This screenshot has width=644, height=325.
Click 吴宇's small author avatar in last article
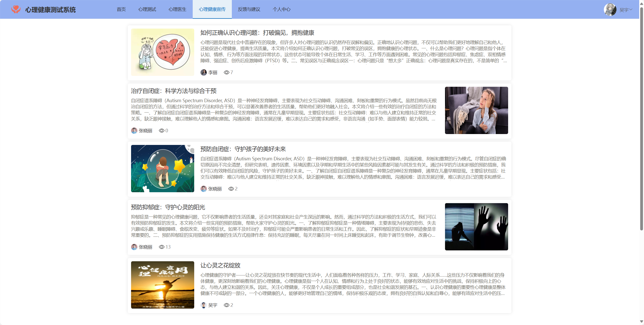tap(204, 305)
